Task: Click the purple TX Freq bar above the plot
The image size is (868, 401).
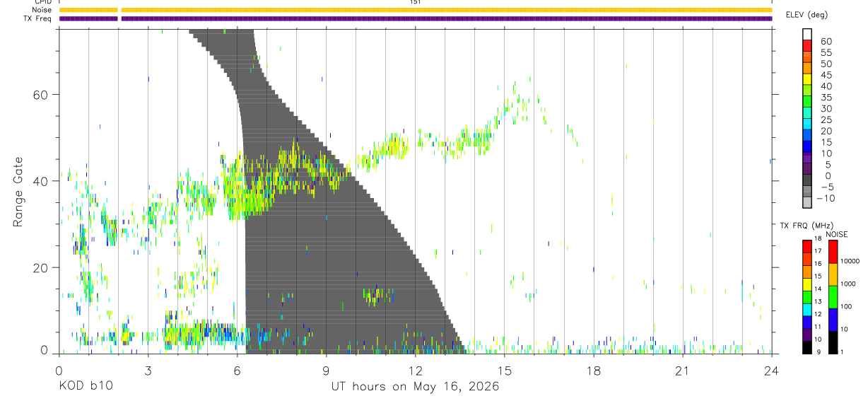Action: tap(416, 18)
